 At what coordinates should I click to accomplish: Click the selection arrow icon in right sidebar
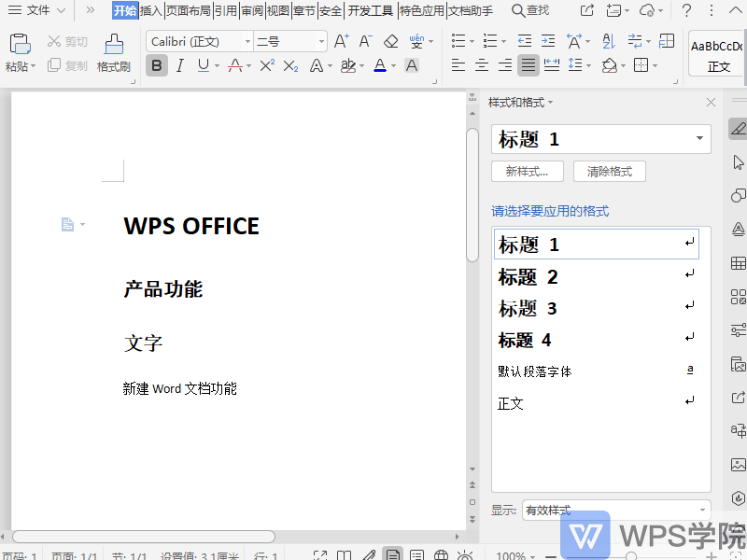738,162
